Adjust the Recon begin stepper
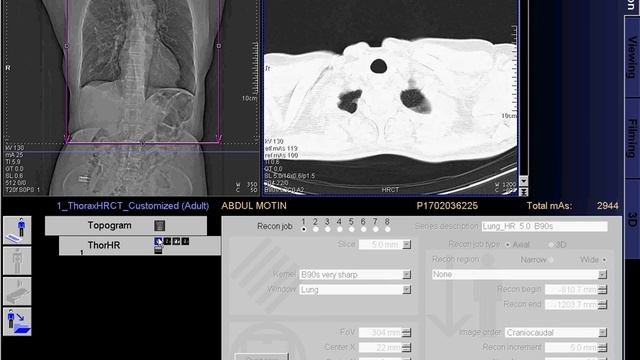640x360 pixels. pos(602,290)
